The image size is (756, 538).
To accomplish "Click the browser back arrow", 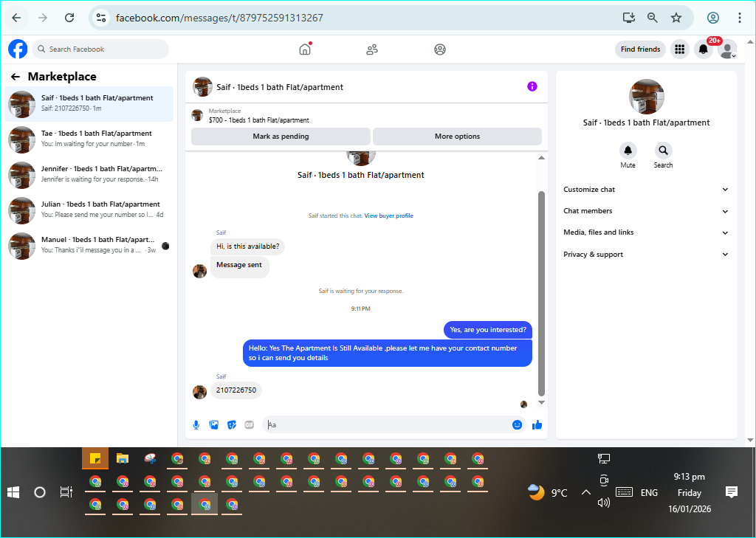I will click(16, 18).
